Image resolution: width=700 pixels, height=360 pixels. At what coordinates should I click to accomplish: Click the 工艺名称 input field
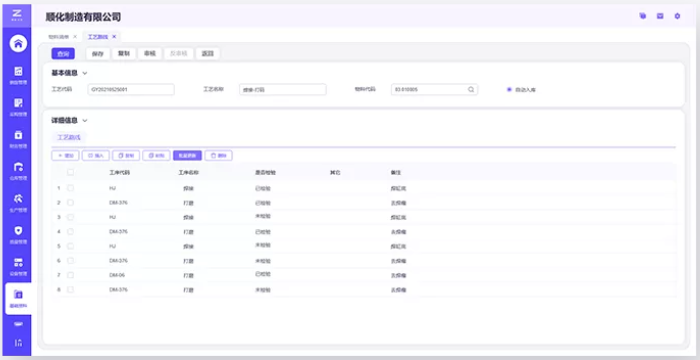click(x=283, y=89)
